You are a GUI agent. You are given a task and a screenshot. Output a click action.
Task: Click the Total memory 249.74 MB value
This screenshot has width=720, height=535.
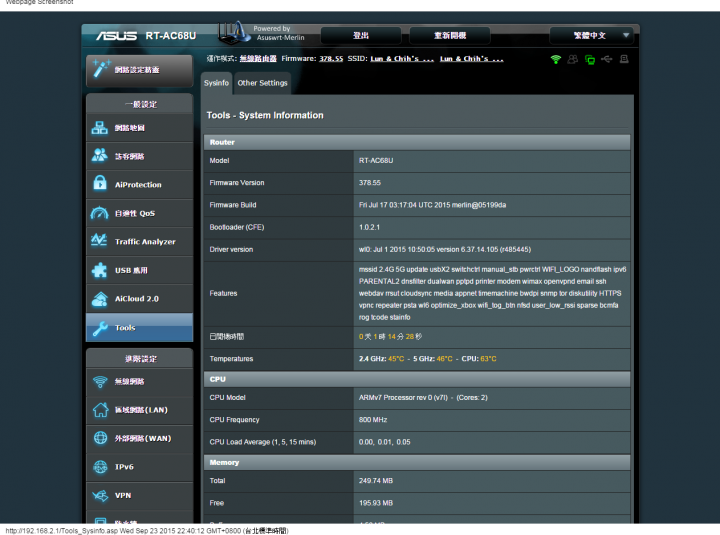pyautogui.click(x=376, y=481)
